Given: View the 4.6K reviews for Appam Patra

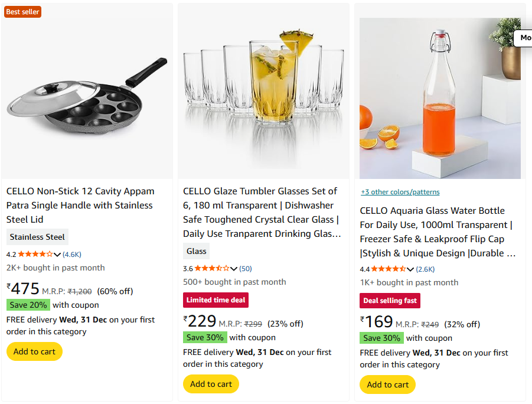Looking at the screenshot, I should click(72, 255).
